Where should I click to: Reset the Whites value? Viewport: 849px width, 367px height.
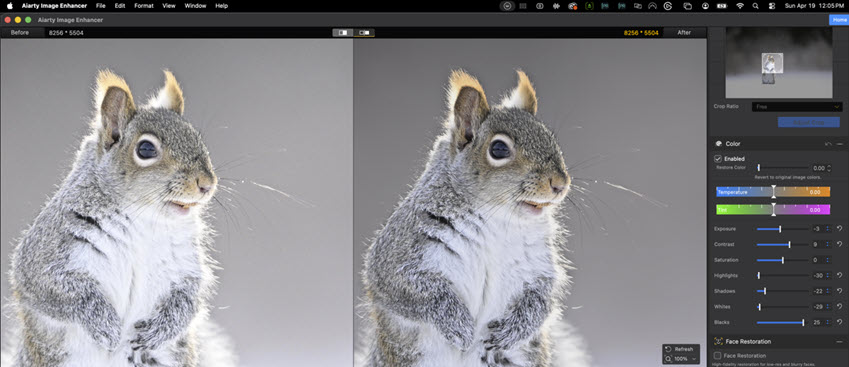[839, 307]
